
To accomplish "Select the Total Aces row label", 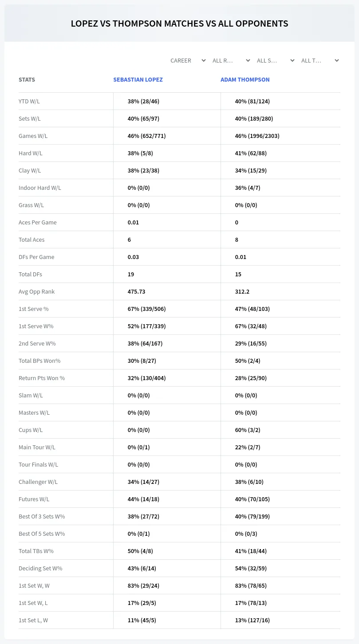I will tap(32, 240).
